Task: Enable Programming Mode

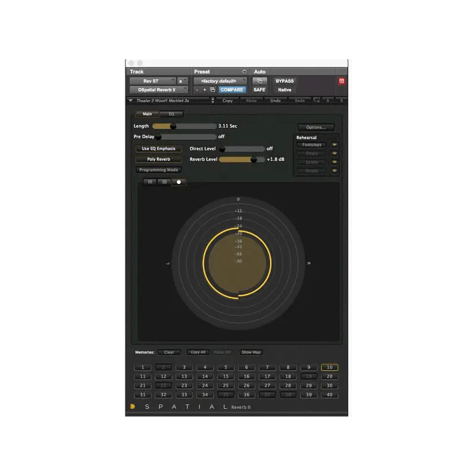Action: point(158,170)
